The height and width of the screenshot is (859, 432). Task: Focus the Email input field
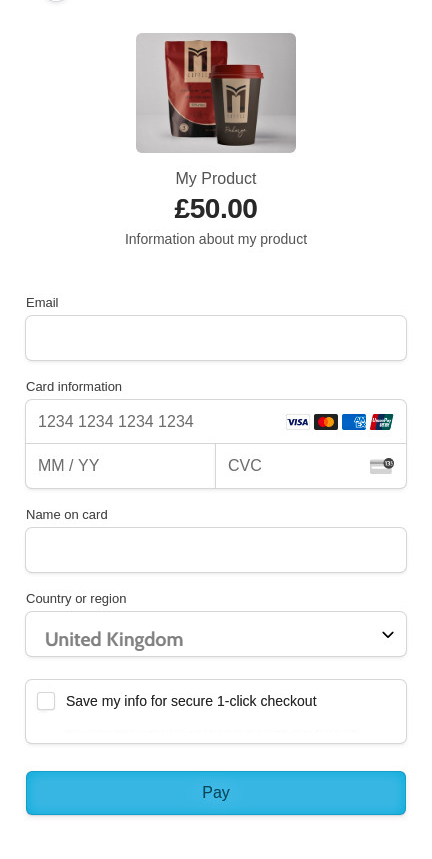coord(216,338)
